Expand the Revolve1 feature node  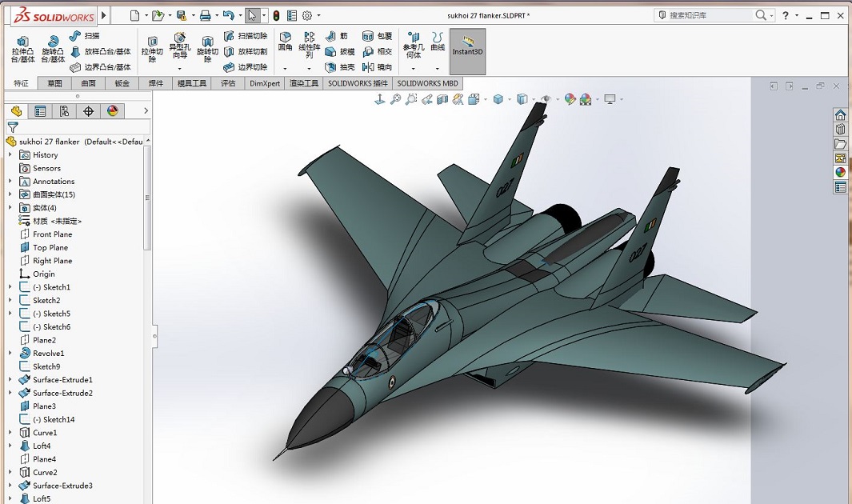[x=10, y=353]
